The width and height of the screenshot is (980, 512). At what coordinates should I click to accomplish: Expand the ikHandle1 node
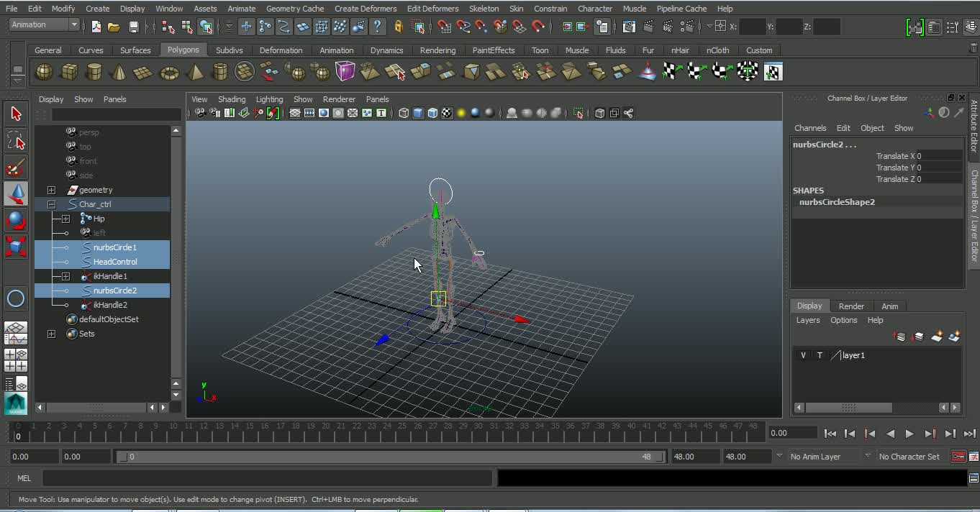(x=65, y=276)
